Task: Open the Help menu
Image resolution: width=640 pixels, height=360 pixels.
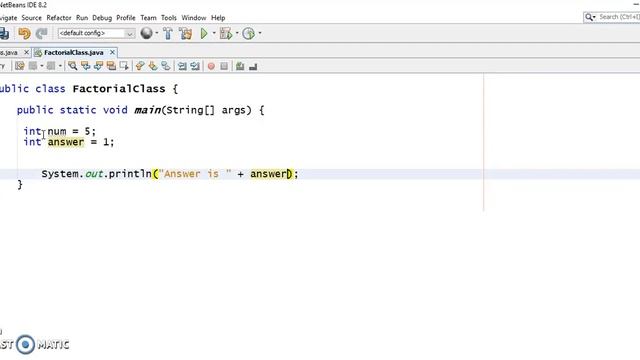Action: pyautogui.click(x=218, y=18)
